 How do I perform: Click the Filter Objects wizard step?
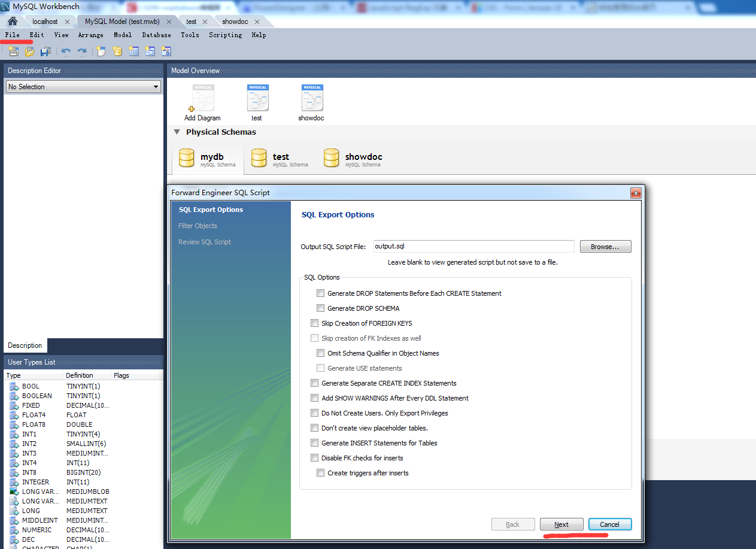click(x=198, y=226)
